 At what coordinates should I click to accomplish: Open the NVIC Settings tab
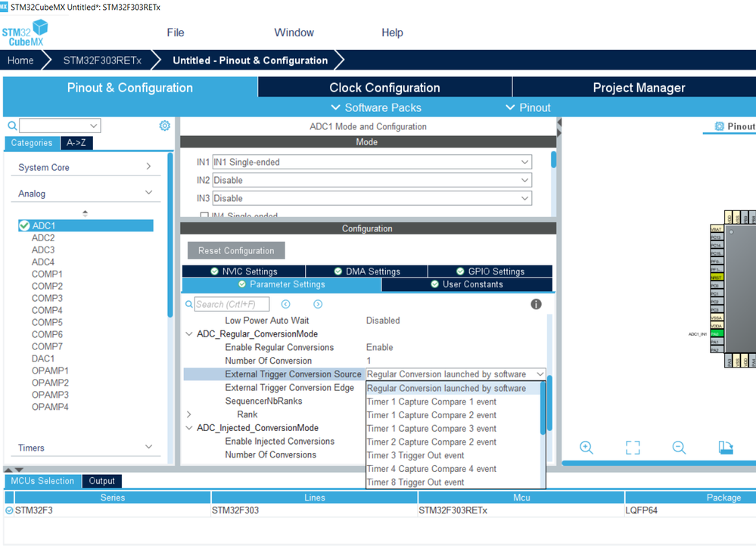[244, 271]
